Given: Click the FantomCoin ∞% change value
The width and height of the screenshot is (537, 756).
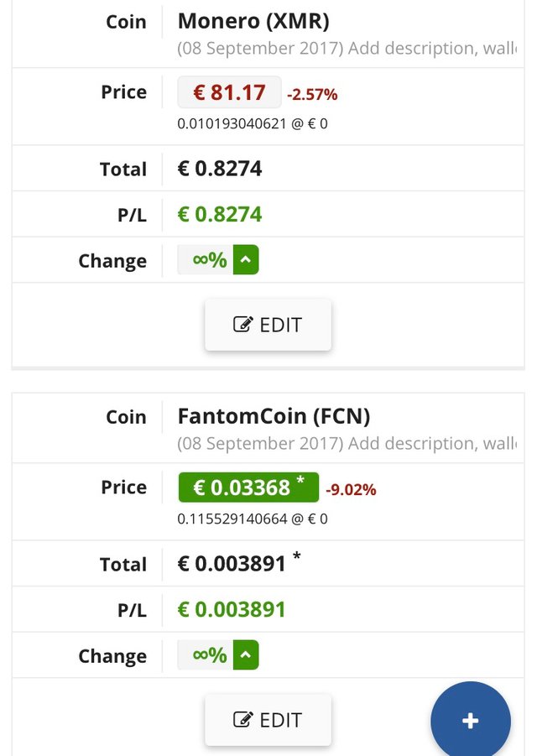Looking at the screenshot, I should pyautogui.click(x=209, y=655).
